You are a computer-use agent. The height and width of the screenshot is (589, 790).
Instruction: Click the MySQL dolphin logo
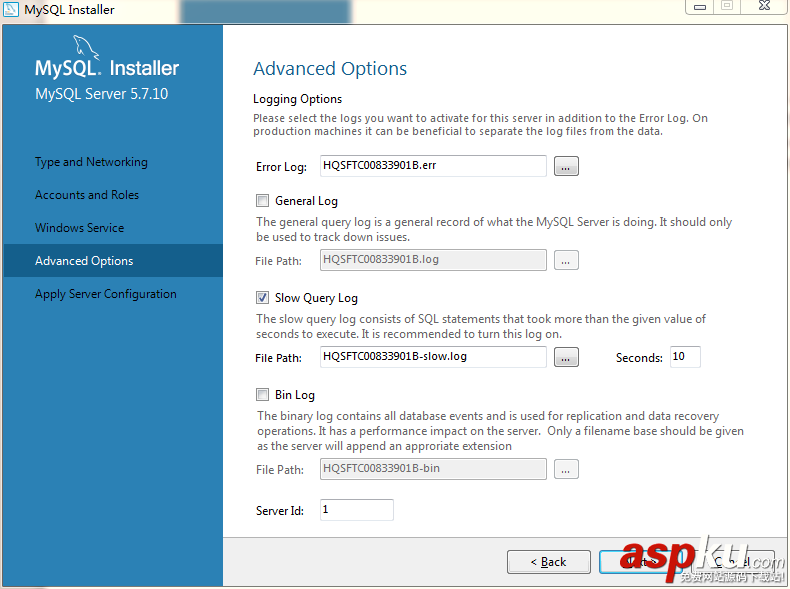coord(86,47)
